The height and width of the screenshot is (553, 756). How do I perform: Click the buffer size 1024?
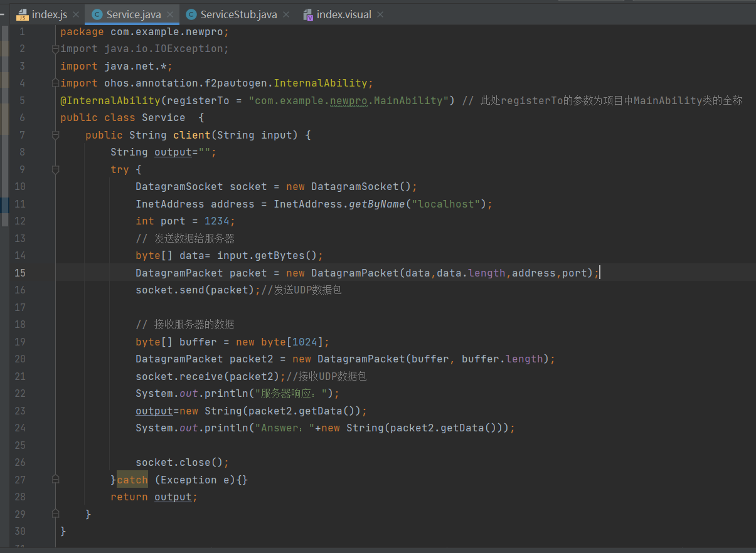pos(305,342)
